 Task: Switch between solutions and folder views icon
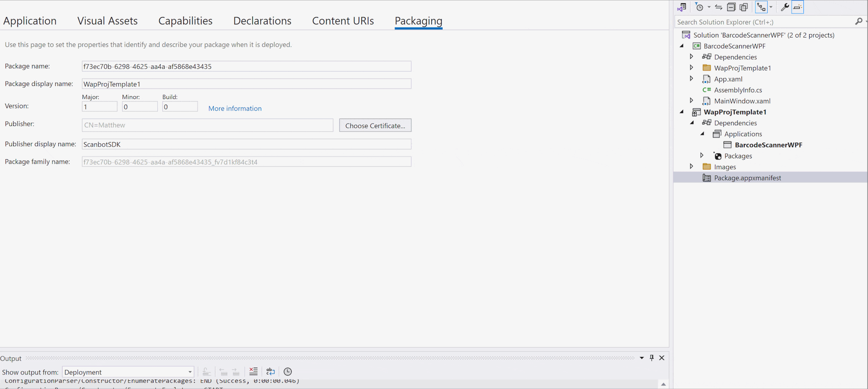[x=682, y=7]
